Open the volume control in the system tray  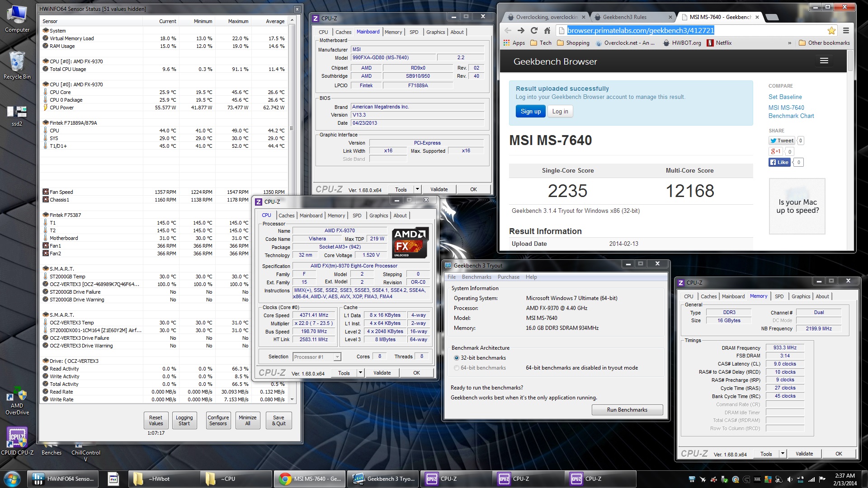pyautogui.click(x=789, y=479)
